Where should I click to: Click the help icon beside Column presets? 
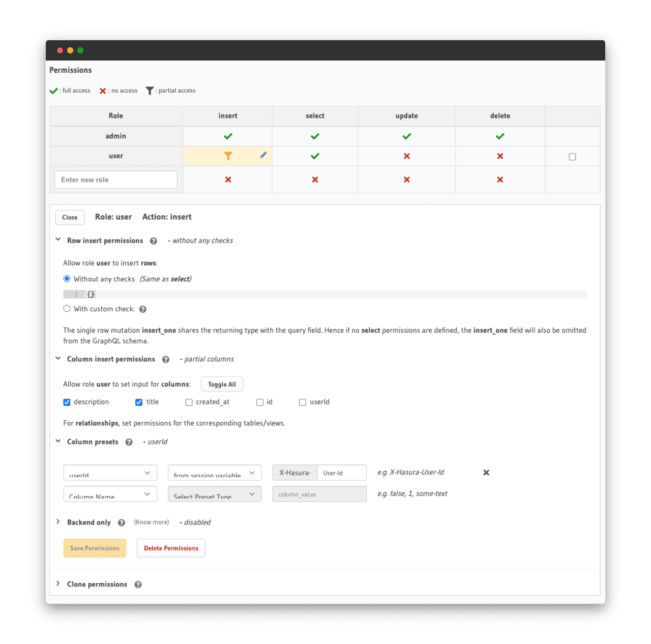[129, 443]
